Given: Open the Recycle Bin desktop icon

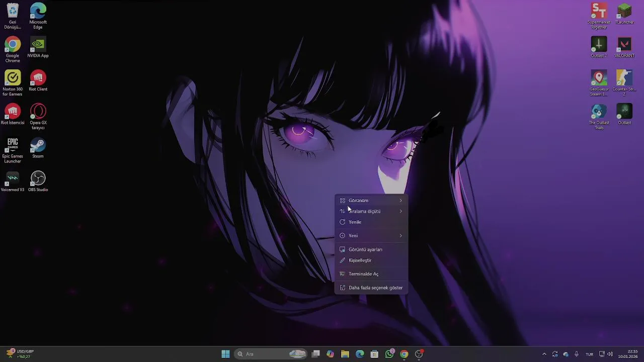Looking at the screenshot, I should [13, 16].
